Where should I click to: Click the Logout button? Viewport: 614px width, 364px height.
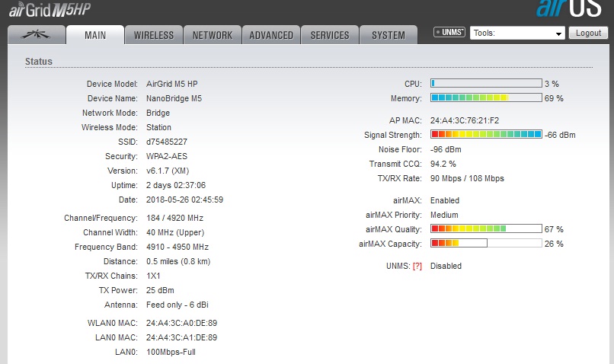point(588,33)
